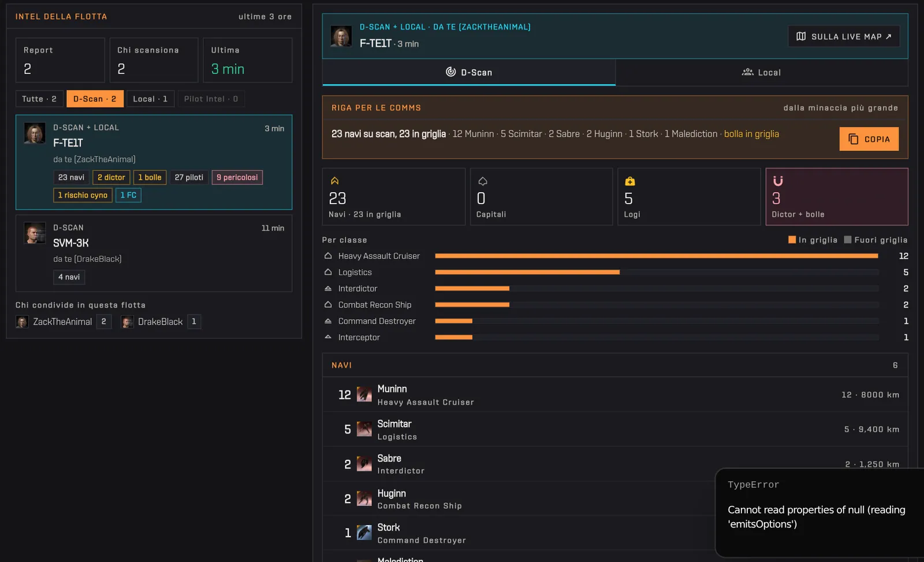The width and height of the screenshot is (924, 562).
Task: Click the header pilot portrait next to F-TE1T
Action: click(341, 36)
